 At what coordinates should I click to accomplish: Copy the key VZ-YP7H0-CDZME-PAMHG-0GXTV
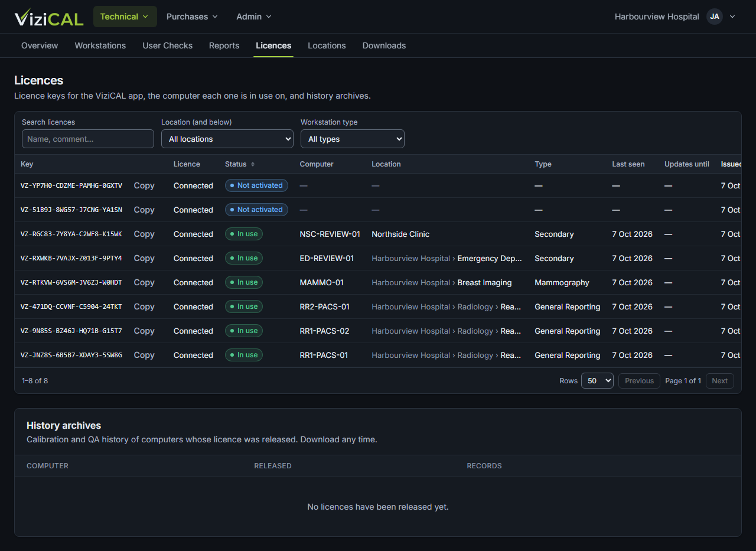point(144,185)
